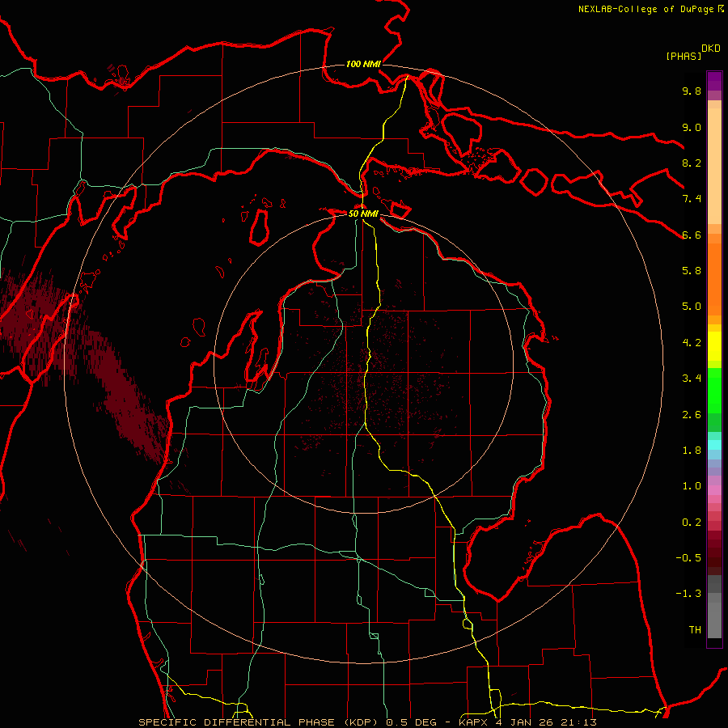Click the DKD label above the scale
This screenshot has height=728, width=728.
pos(711,49)
